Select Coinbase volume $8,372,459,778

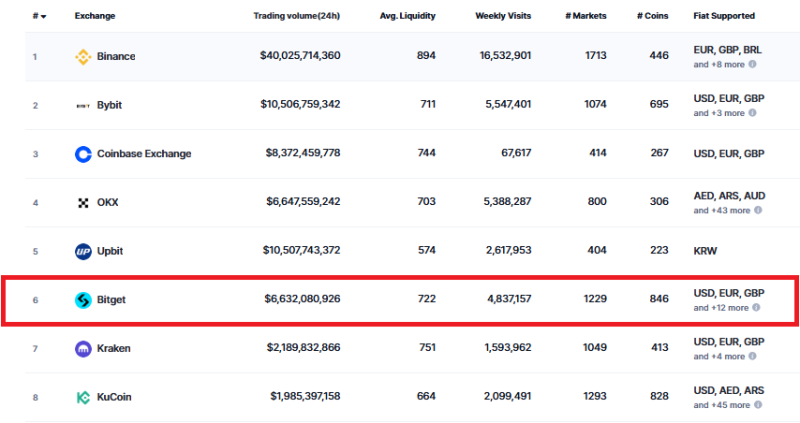(x=303, y=153)
